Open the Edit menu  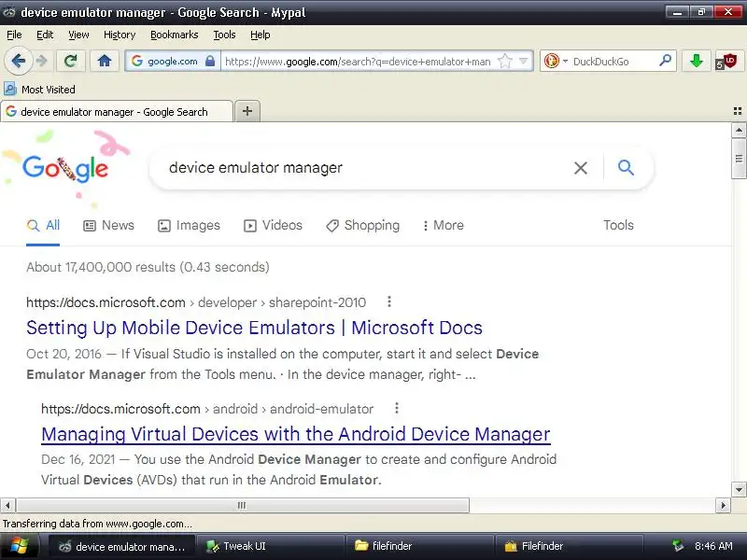click(45, 35)
